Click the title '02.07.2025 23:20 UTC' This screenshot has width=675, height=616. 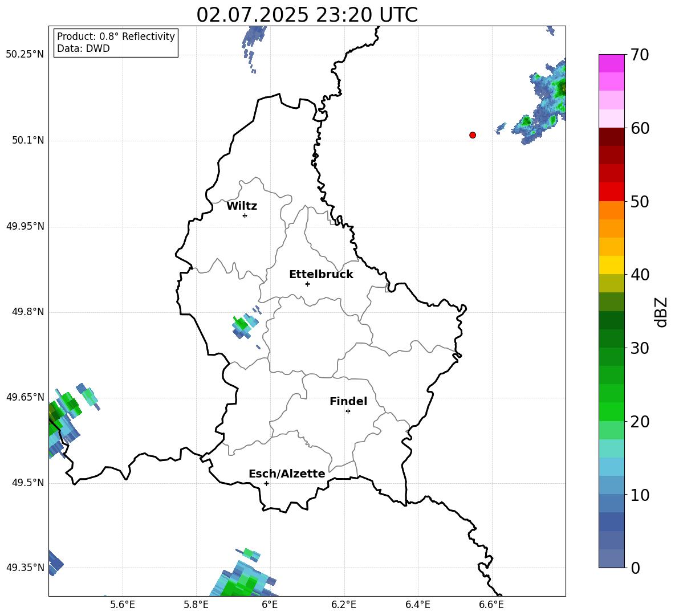point(307,15)
